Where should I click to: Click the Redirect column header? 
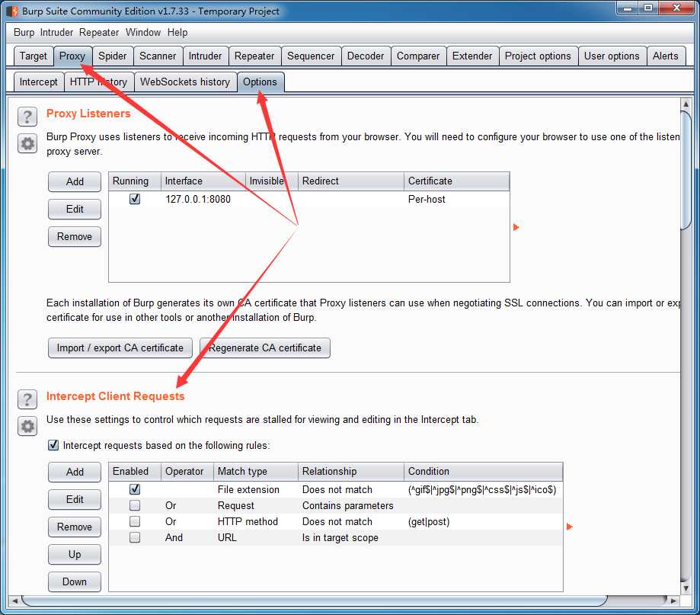click(x=351, y=181)
